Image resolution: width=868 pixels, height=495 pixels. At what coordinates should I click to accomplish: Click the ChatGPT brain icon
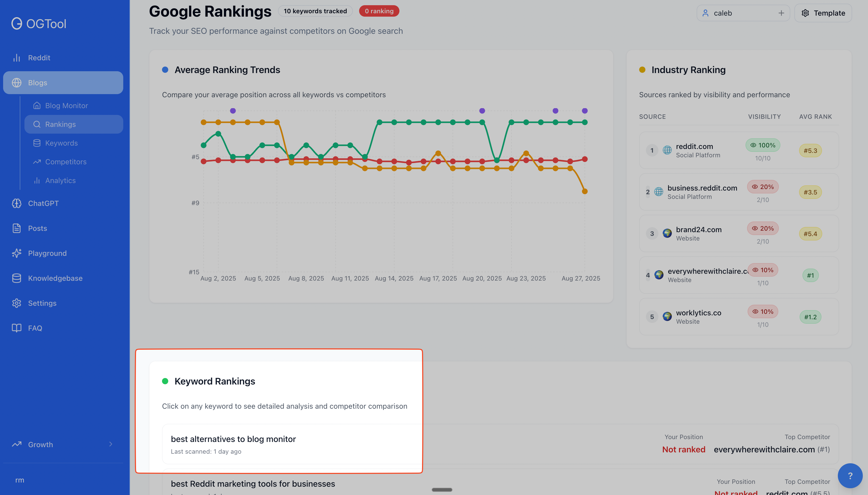[17, 203]
